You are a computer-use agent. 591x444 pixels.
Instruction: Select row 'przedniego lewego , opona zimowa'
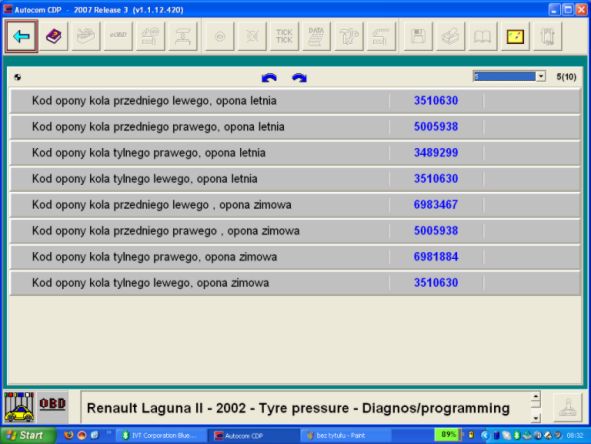tap(295, 205)
